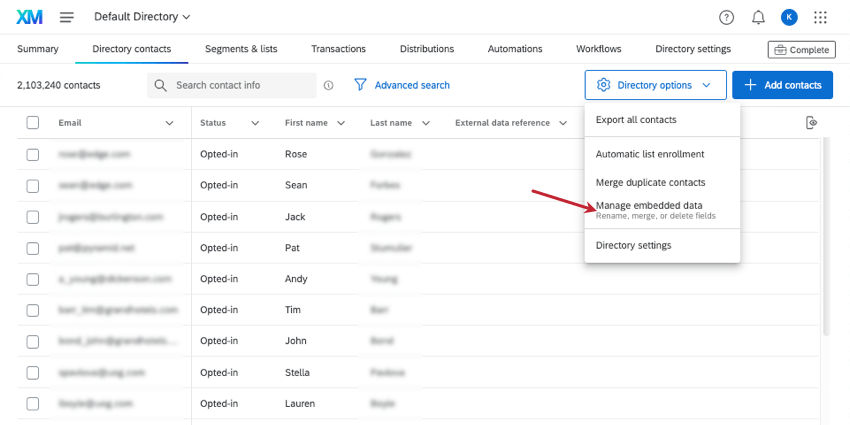Expand the Status column dropdown
The width and height of the screenshot is (850, 425).
pos(255,123)
